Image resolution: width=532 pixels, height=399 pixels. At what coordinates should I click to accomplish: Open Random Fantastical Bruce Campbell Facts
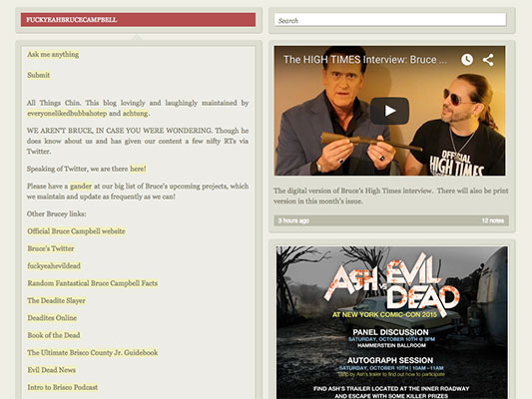(x=92, y=283)
